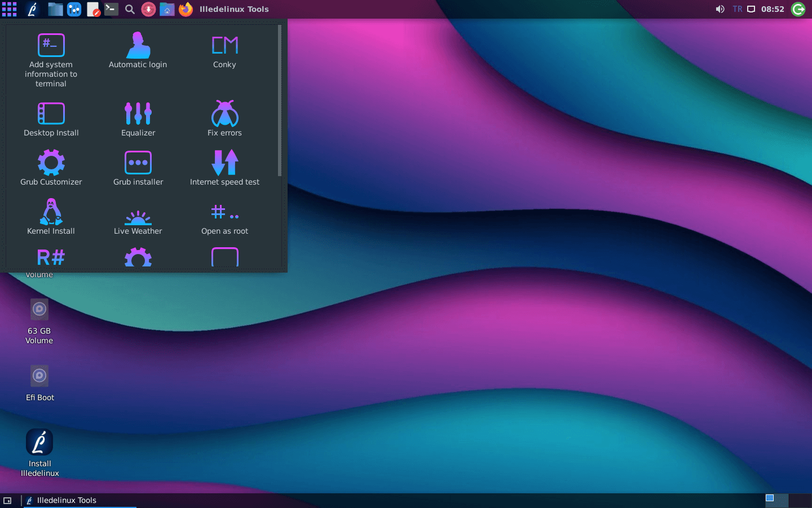The height and width of the screenshot is (508, 812).
Task: Select the 63 GB Volume desktop icon
Action: click(39, 322)
